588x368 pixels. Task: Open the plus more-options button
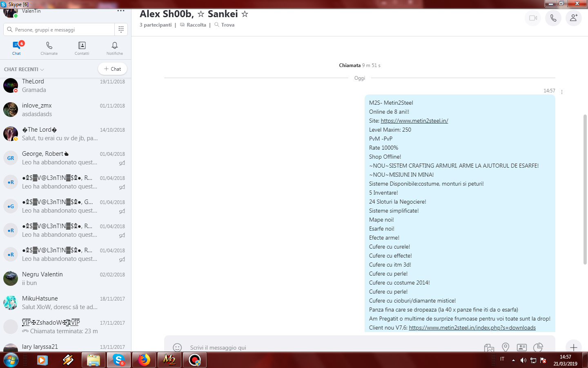tap(574, 348)
